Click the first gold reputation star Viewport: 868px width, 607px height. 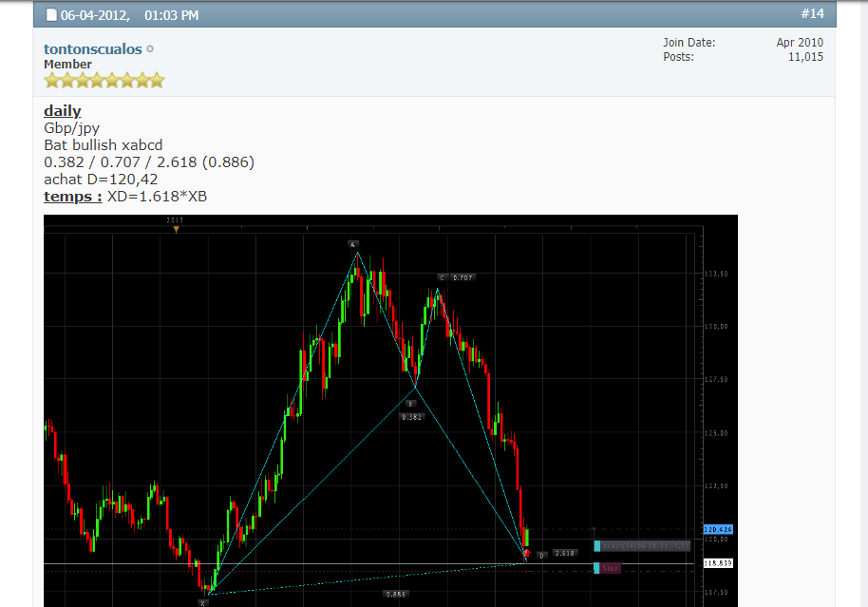pyautogui.click(x=52, y=81)
